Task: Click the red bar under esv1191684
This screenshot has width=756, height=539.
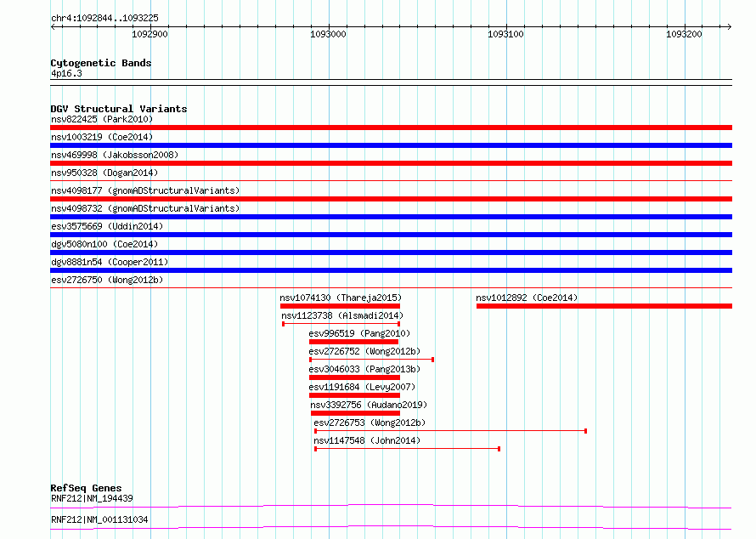Action: 354,395
